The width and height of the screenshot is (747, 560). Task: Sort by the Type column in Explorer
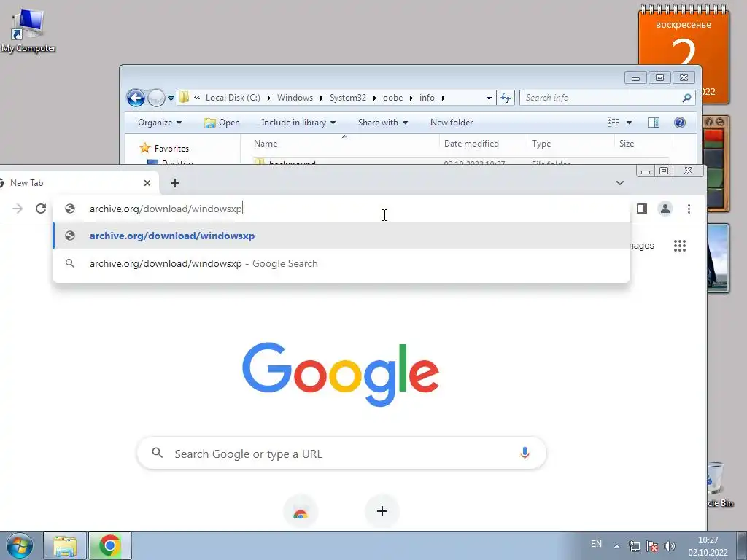click(570, 144)
